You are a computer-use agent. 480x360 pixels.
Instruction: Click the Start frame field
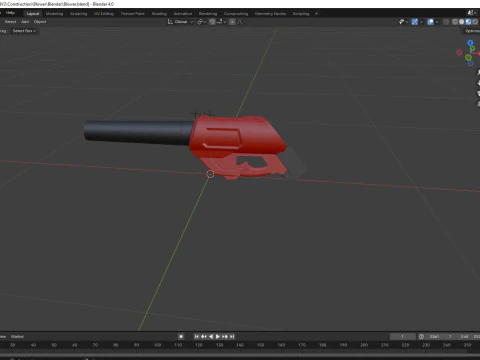pos(441,337)
